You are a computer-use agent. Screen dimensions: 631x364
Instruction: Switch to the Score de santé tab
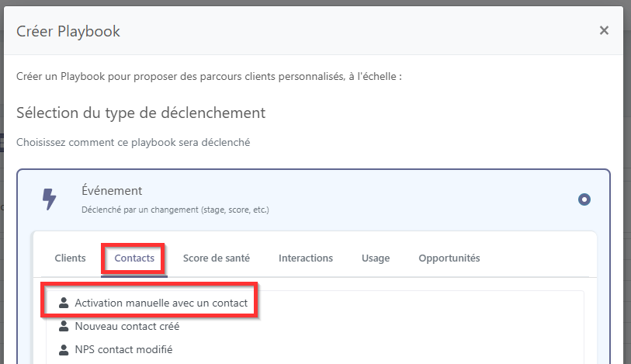coord(217,258)
